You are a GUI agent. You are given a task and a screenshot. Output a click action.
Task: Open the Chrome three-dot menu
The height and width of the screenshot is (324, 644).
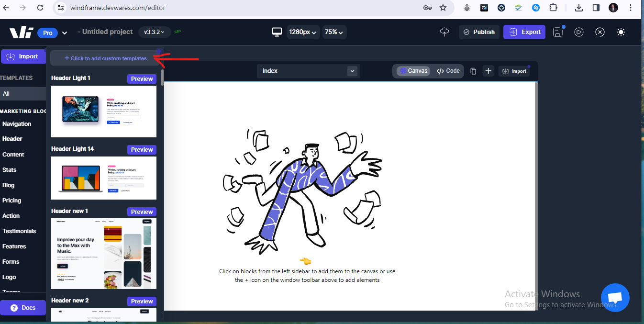631,8
